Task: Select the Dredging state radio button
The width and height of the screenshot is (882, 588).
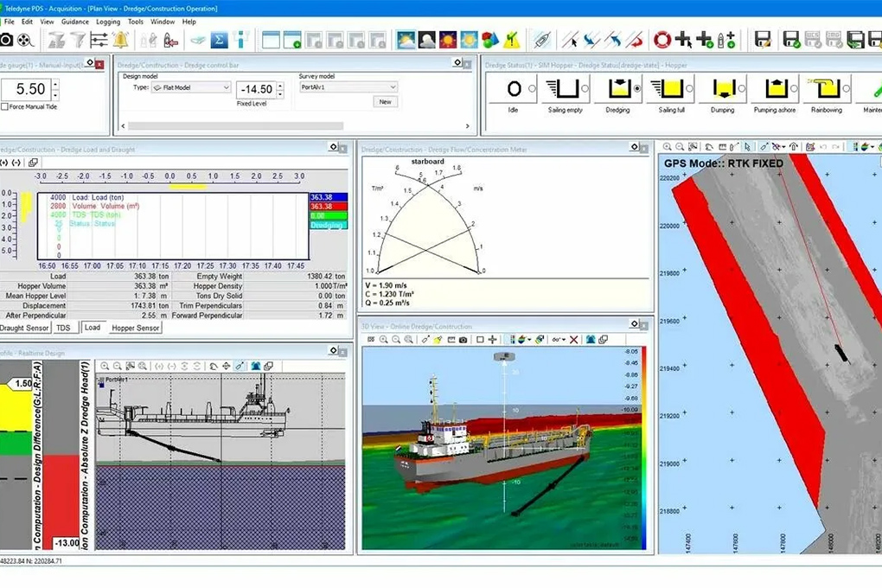Action: click(638, 88)
